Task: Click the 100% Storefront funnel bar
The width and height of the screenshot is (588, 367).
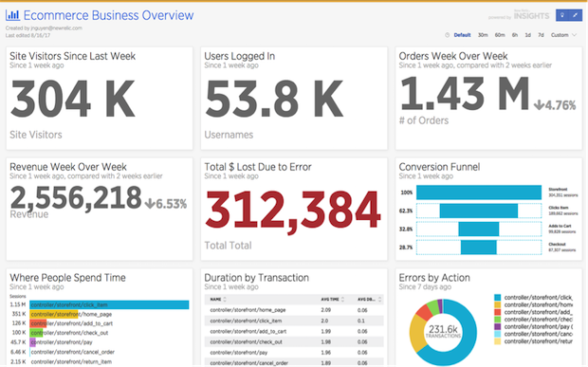Action: click(x=479, y=193)
